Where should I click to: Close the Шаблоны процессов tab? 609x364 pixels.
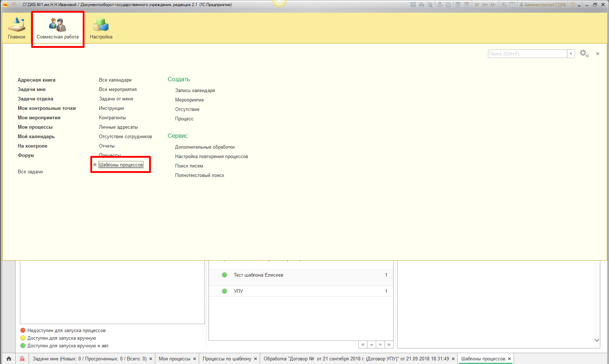[x=509, y=359]
